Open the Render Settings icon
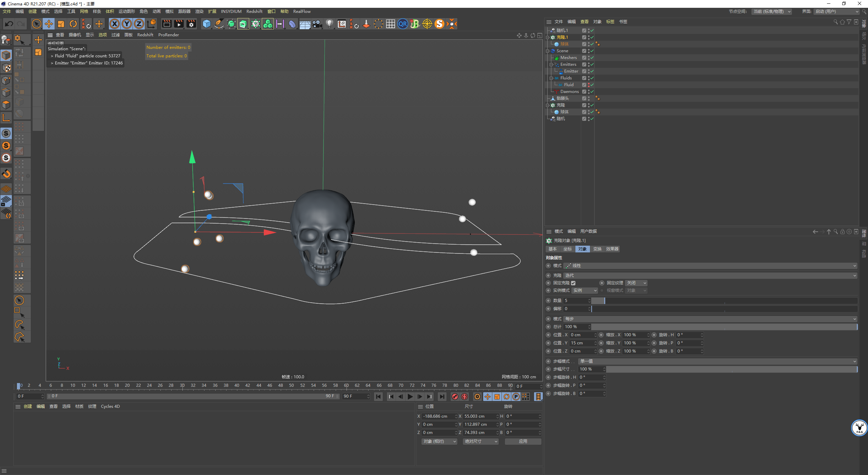Screen dimensions: 868x475 click(x=191, y=24)
